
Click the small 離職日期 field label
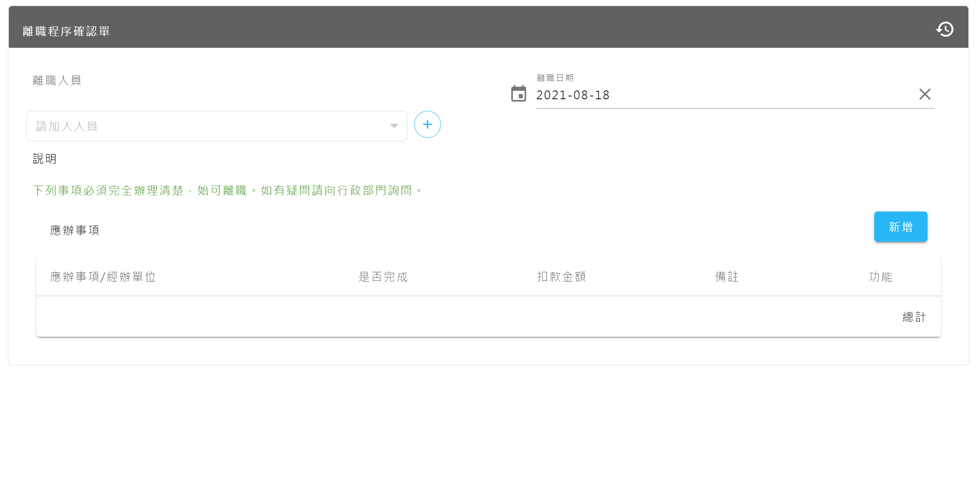click(x=555, y=78)
